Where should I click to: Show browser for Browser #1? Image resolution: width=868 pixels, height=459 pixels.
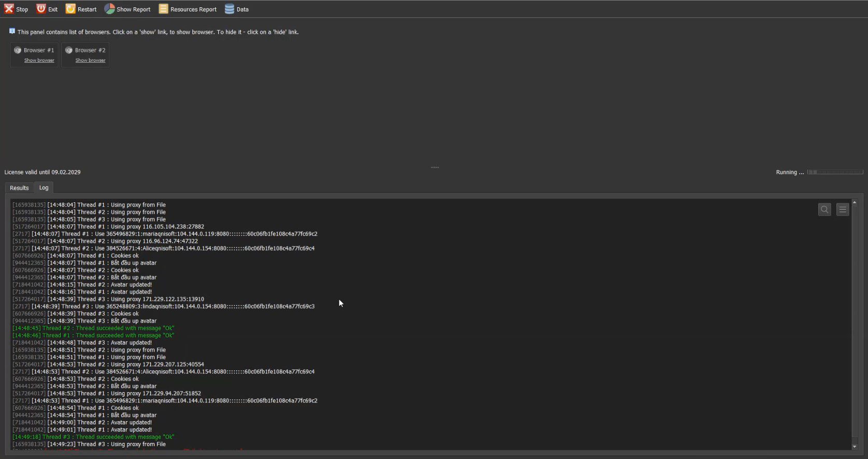pyautogui.click(x=39, y=60)
